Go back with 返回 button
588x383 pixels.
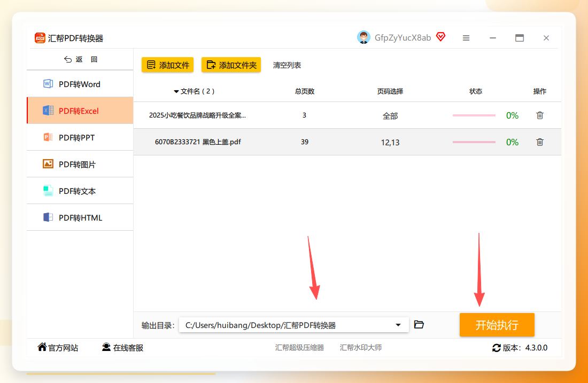80,59
